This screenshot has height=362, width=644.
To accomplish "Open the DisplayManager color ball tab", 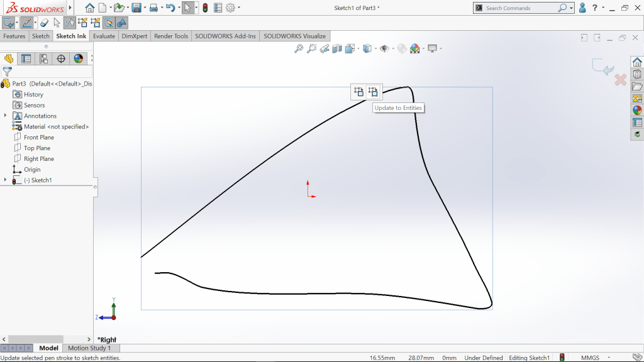I will click(x=79, y=58).
